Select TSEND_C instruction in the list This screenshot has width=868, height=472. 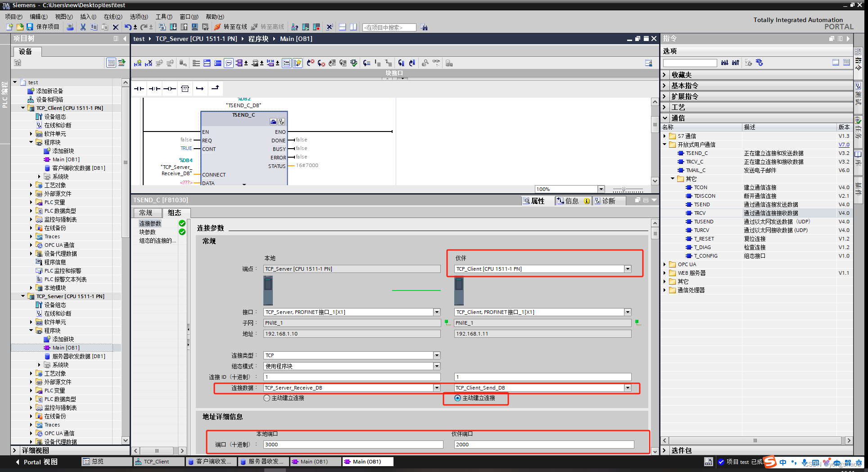[x=697, y=153]
